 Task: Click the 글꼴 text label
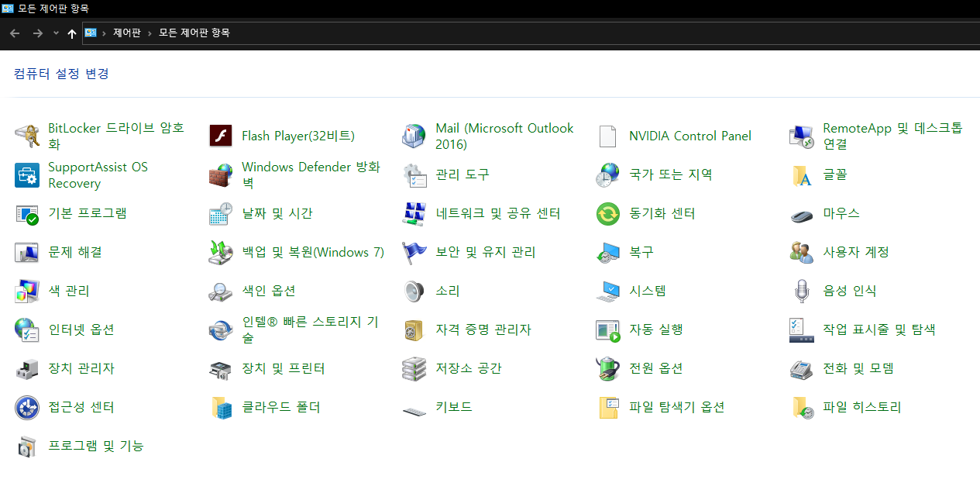(835, 175)
